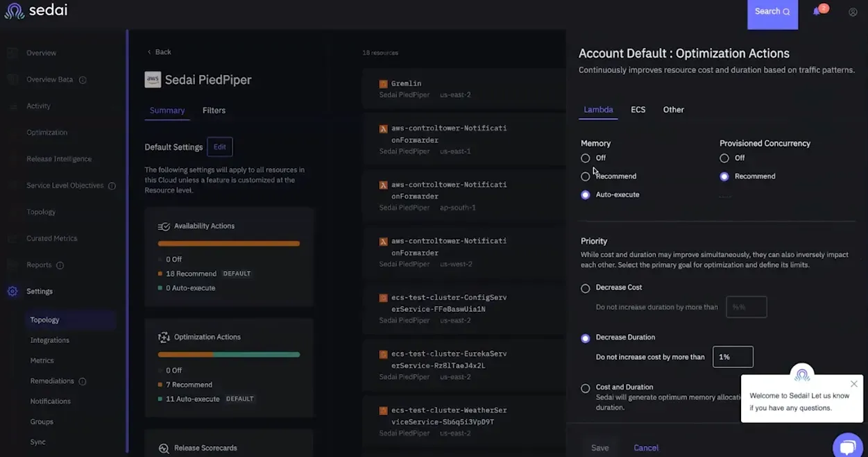Click the Lambda icon for us-east-1 NotificationForwarder
The image size is (868, 457).
[383, 128]
